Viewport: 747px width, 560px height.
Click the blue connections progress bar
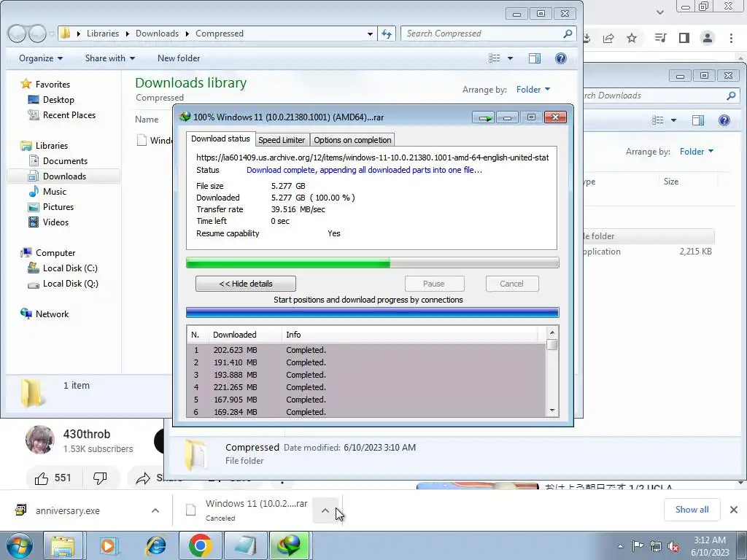coord(372,312)
